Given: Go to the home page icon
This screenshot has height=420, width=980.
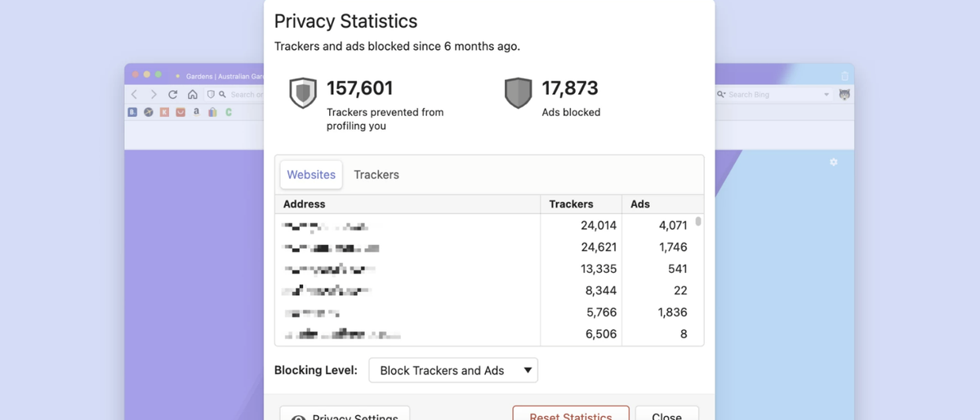Looking at the screenshot, I should point(192,95).
